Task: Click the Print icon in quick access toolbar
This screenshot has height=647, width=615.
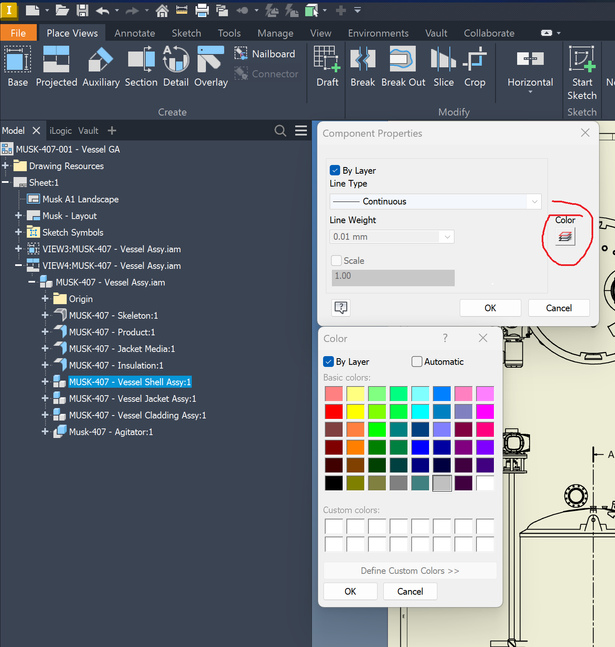Action: pyautogui.click(x=202, y=10)
